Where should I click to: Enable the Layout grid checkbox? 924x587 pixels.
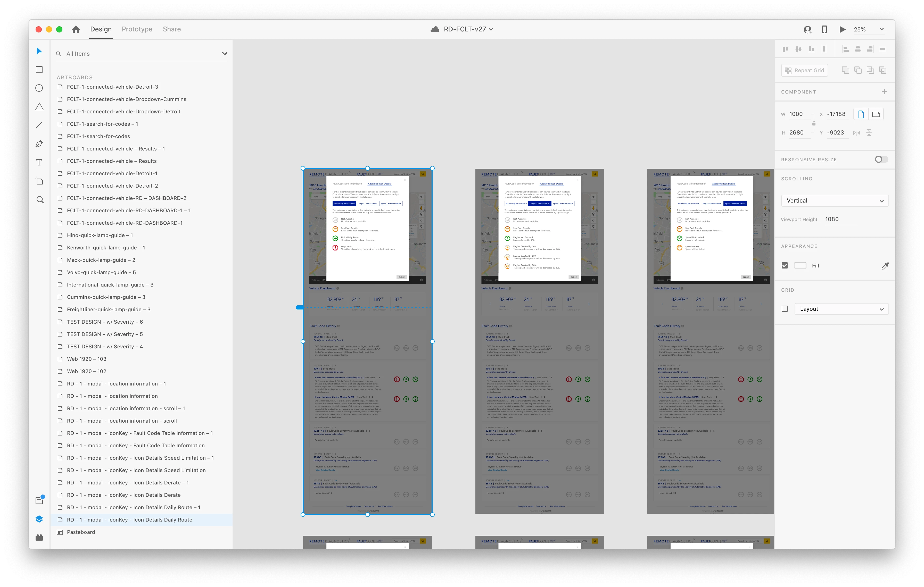(x=785, y=309)
